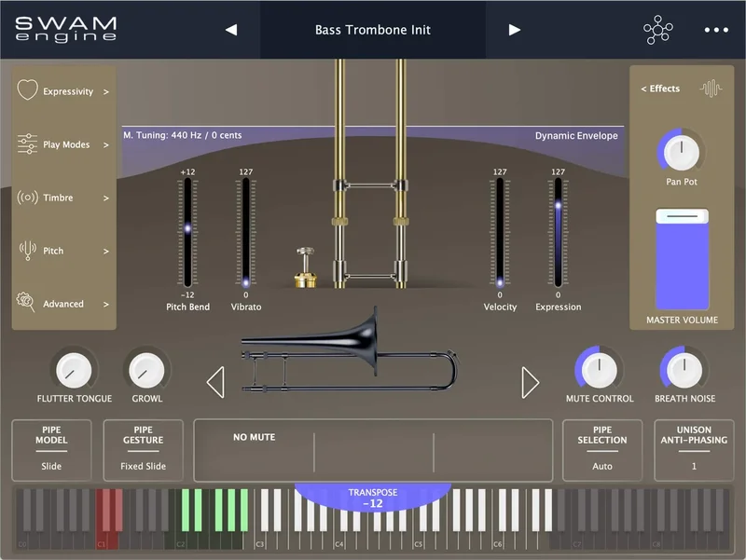This screenshot has width=746, height=560.
Task: Expand the Advanced section chevron
Action: coord(106,305)
